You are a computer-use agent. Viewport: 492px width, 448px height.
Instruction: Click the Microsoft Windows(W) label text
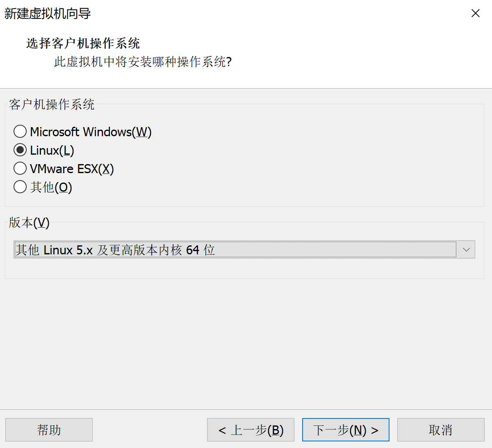coord(91,132)
